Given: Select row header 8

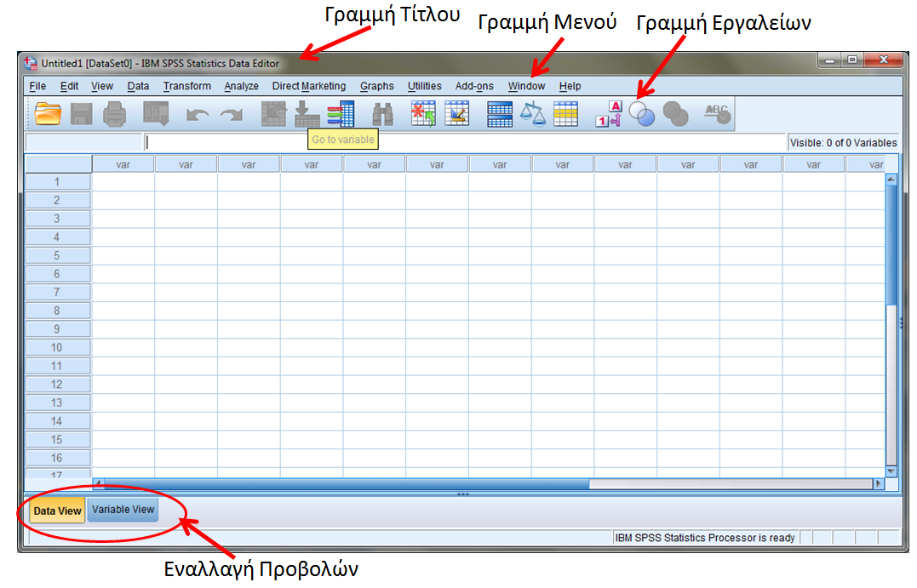Looking at the screenshot, I should [57, 311].
